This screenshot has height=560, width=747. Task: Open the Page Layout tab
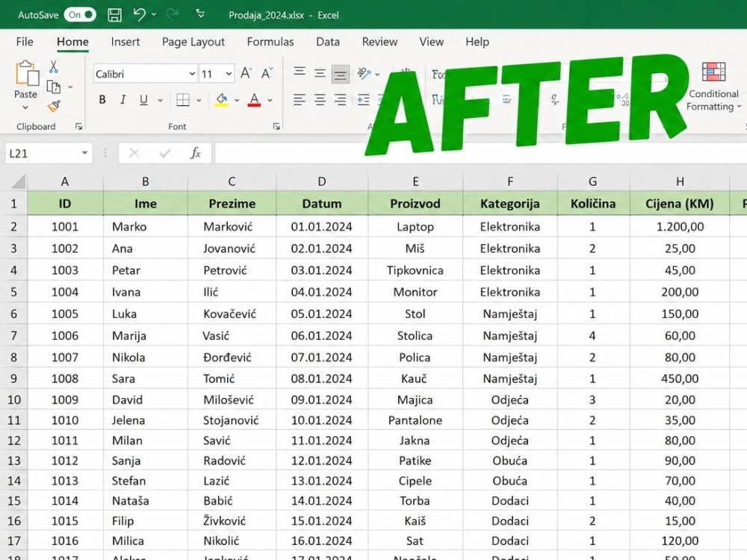(x=193, y=42)
